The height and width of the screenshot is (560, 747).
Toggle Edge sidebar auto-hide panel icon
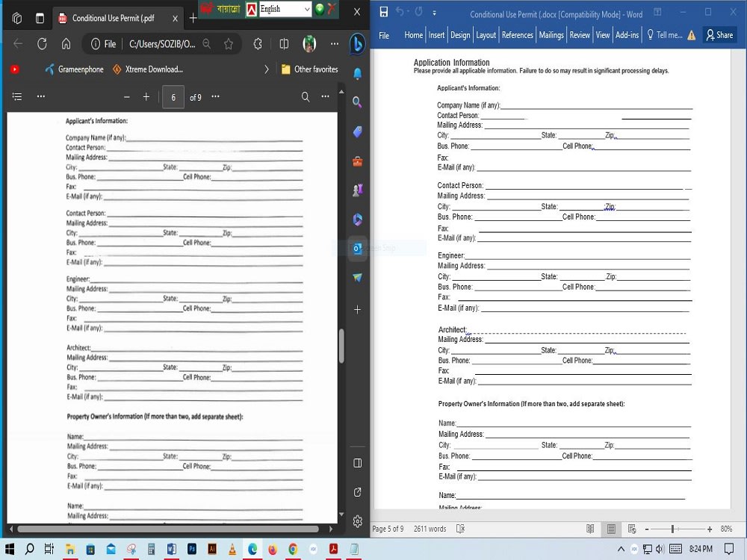click(x=358, y=464)
